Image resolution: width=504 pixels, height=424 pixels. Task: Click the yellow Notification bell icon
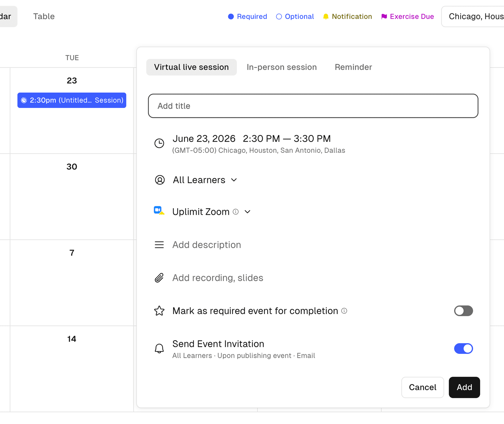(x=326, y=16)
